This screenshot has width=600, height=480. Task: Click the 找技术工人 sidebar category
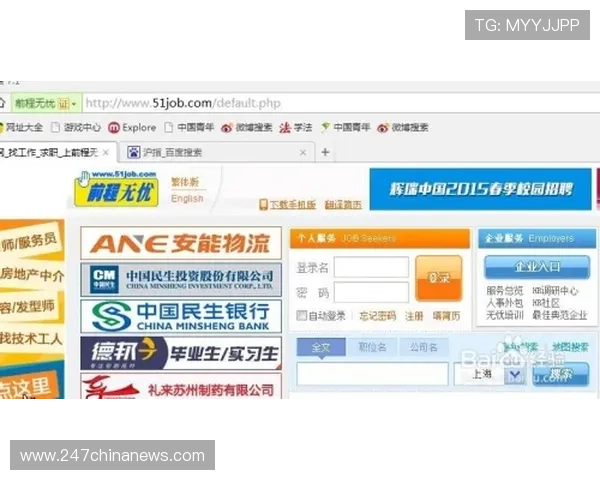pos(31,338)
